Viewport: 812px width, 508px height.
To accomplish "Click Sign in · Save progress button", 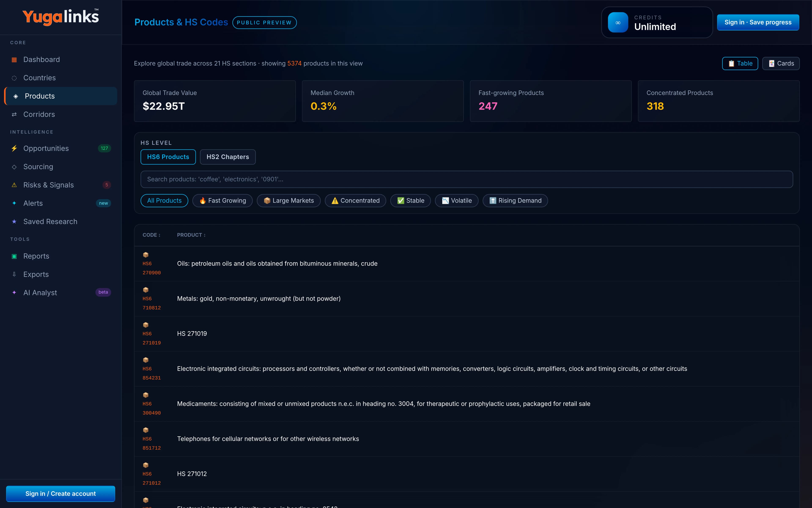I will point(758,22).
